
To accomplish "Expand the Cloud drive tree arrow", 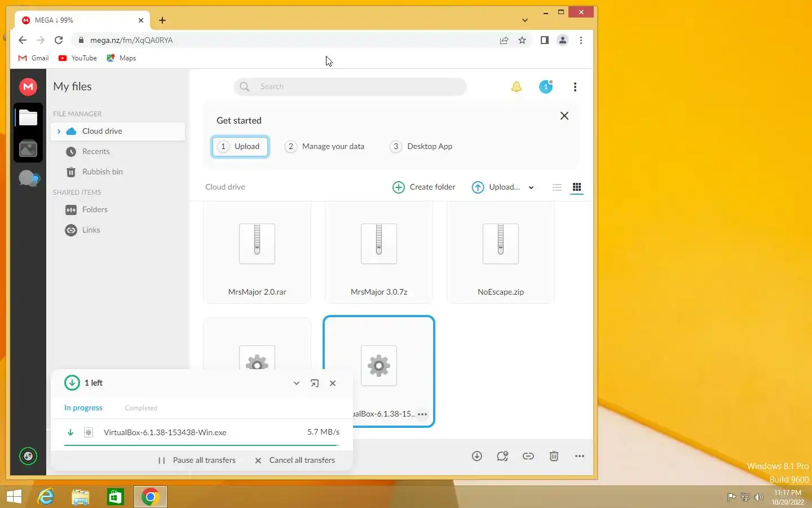I will tap(59, 132).
